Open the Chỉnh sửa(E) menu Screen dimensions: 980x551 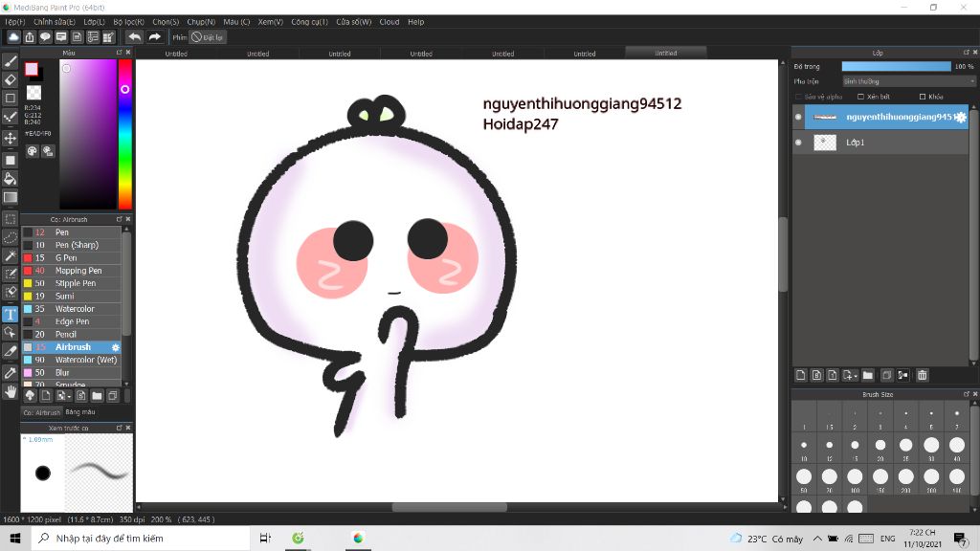(x=55, y=22)
